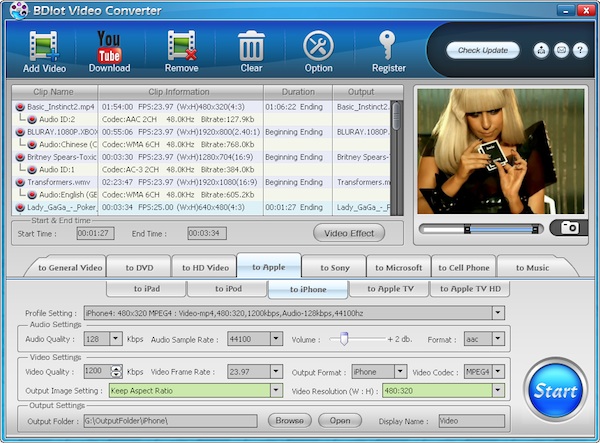Click the Lady Gaga video preview thumbnail

tap(501, 151)
